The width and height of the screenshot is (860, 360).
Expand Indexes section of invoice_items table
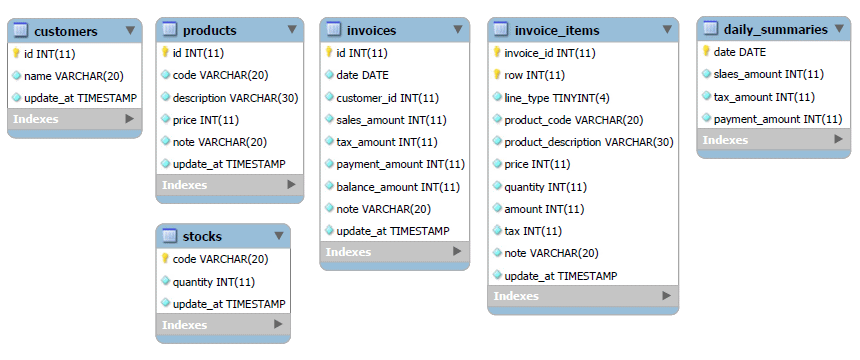click(x=666, y=296)
